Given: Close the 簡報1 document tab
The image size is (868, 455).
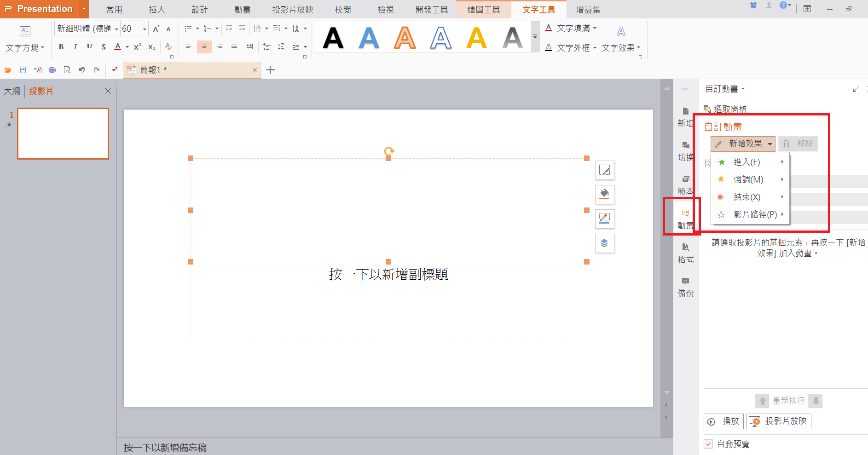Looking at the screenshot, I should 255,70.
